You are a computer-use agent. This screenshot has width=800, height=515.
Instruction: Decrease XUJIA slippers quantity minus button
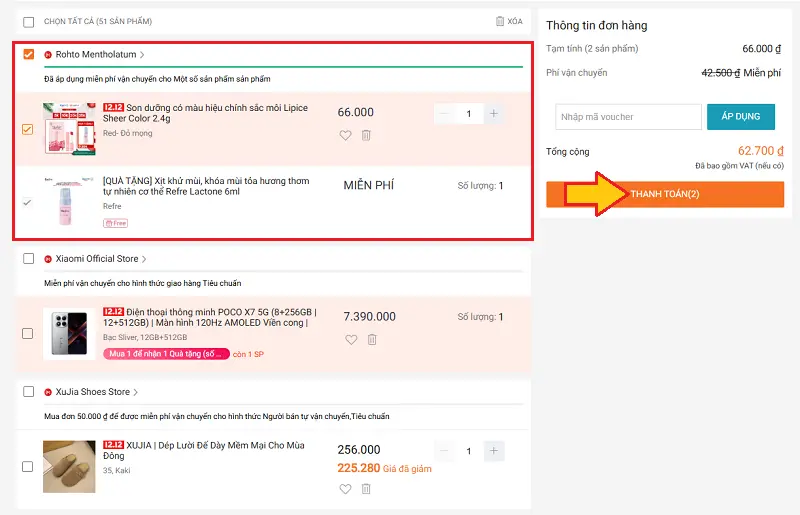coord(444,451)
